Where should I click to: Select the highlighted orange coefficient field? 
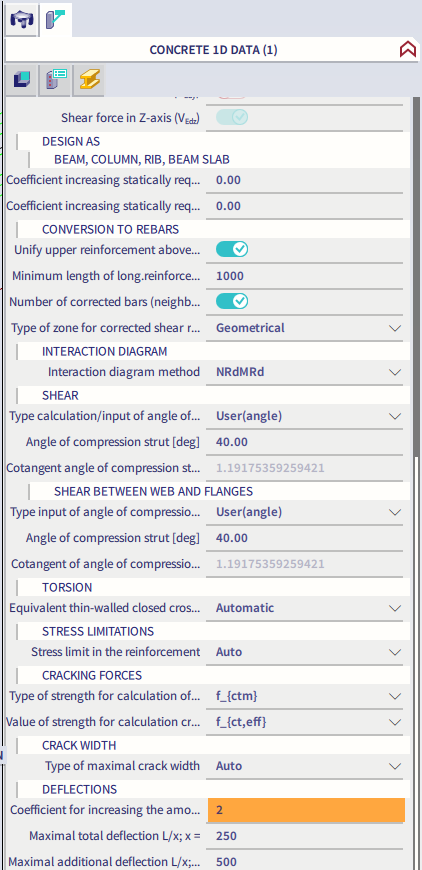coord(306,810)
